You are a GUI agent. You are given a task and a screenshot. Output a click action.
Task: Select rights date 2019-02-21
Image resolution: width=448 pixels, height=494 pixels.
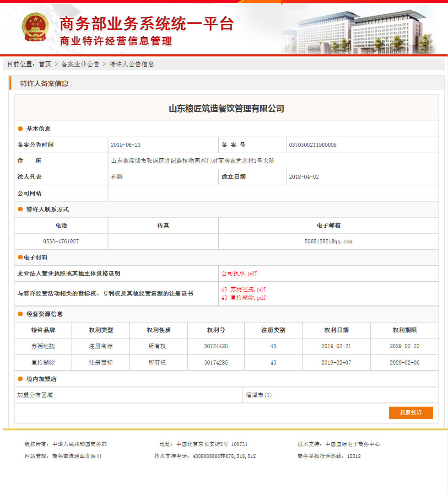click(336, 346)
